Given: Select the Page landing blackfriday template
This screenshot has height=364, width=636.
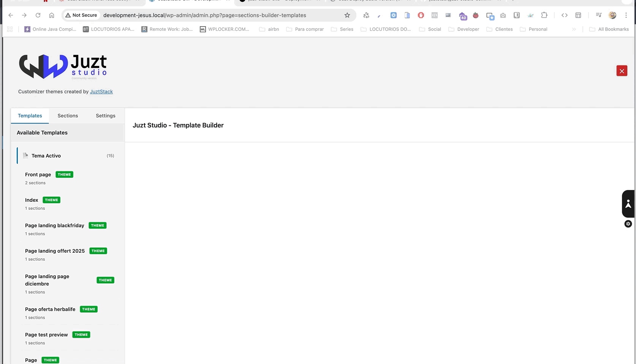Looking at the screenshot, I should point(68,229).
